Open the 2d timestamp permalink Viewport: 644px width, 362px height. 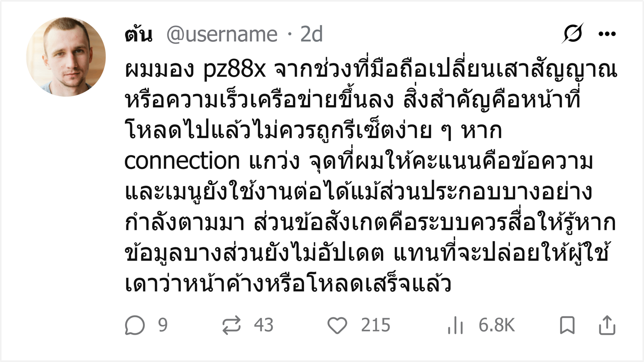[x=312, y=34]
